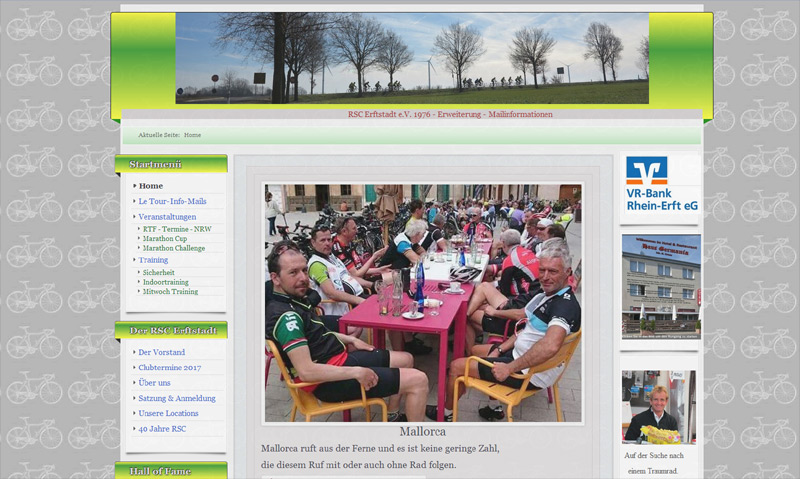The height and width of the screenshot is (479, 800).
Task: View Clubtermine 2017
Action: click(169, 367)
